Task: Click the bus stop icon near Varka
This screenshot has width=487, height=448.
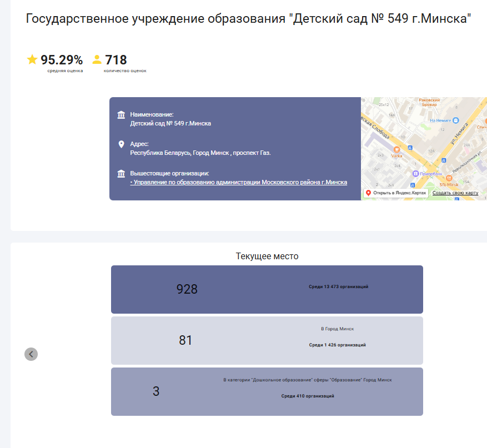Action: tap(410, 148)
